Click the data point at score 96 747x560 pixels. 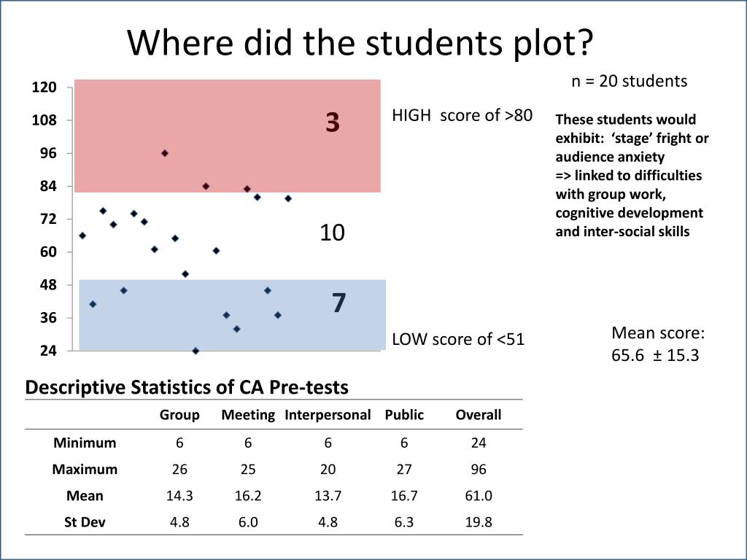(165, 153)
